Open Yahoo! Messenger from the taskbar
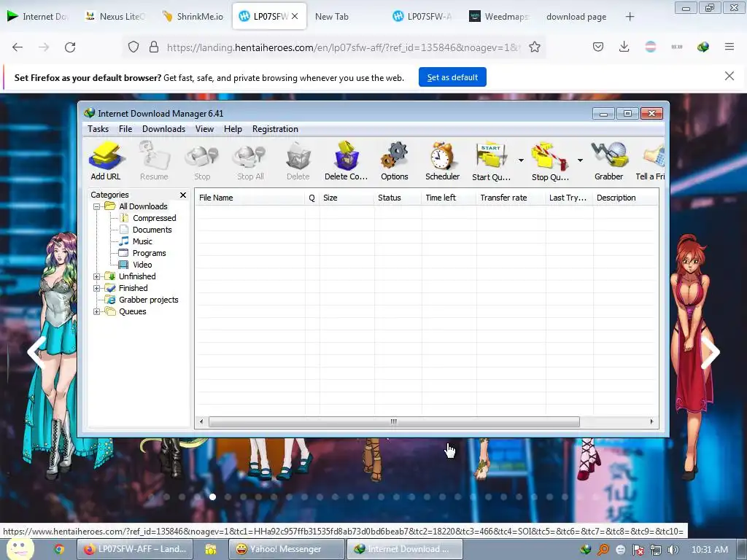 pyautogui.click(x=286, y=549)
